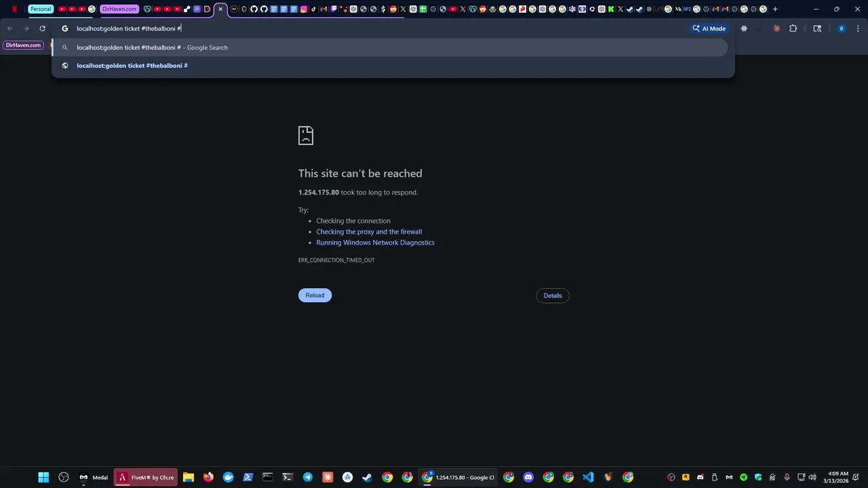
Task: Switch to the Netflix tab
Action: (14, 9)
